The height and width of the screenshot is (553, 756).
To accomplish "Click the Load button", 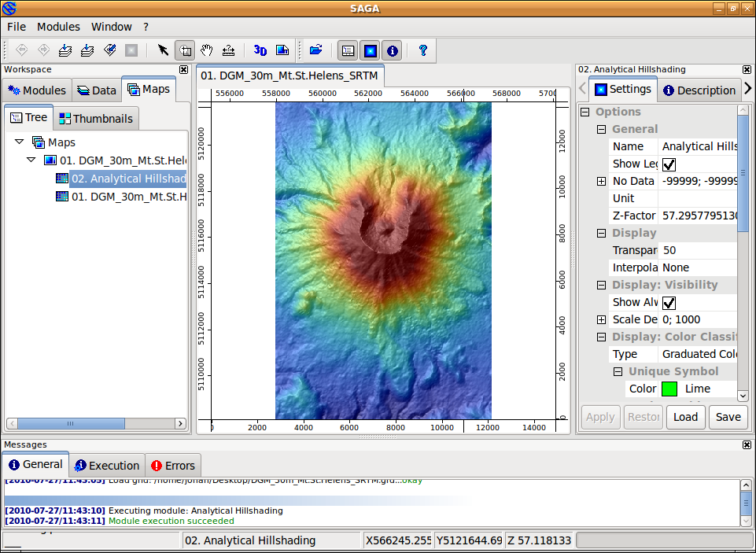I will click(x=685, y=417).
